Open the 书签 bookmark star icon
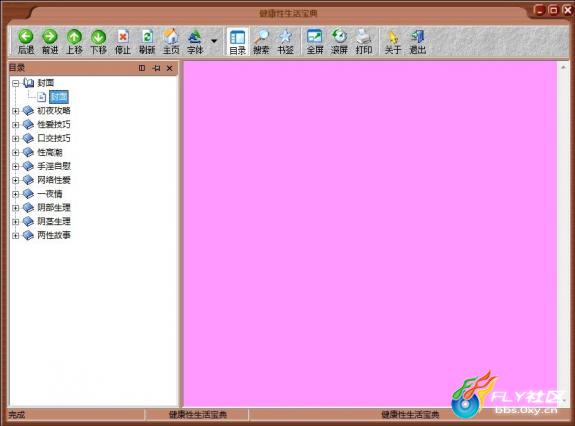 pos(285,37)
